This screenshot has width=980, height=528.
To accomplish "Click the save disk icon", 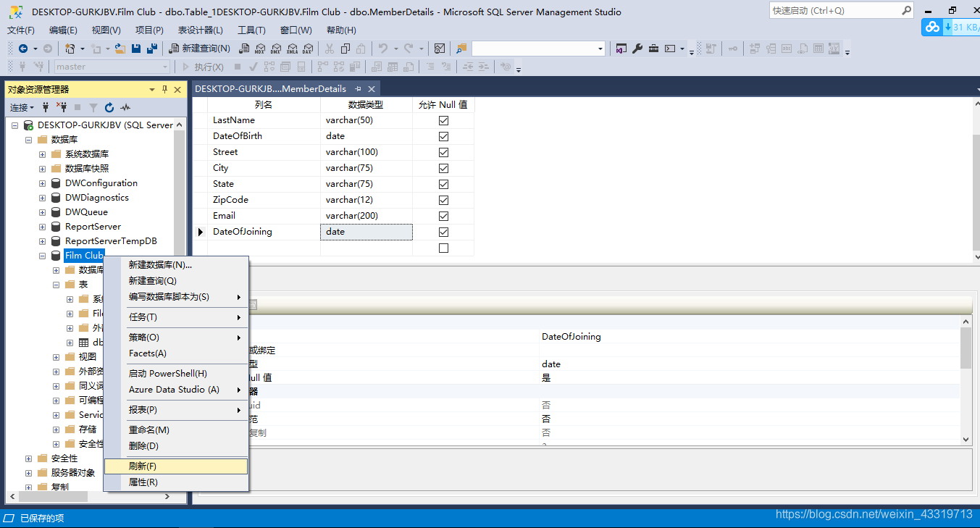I will point(135,49).
